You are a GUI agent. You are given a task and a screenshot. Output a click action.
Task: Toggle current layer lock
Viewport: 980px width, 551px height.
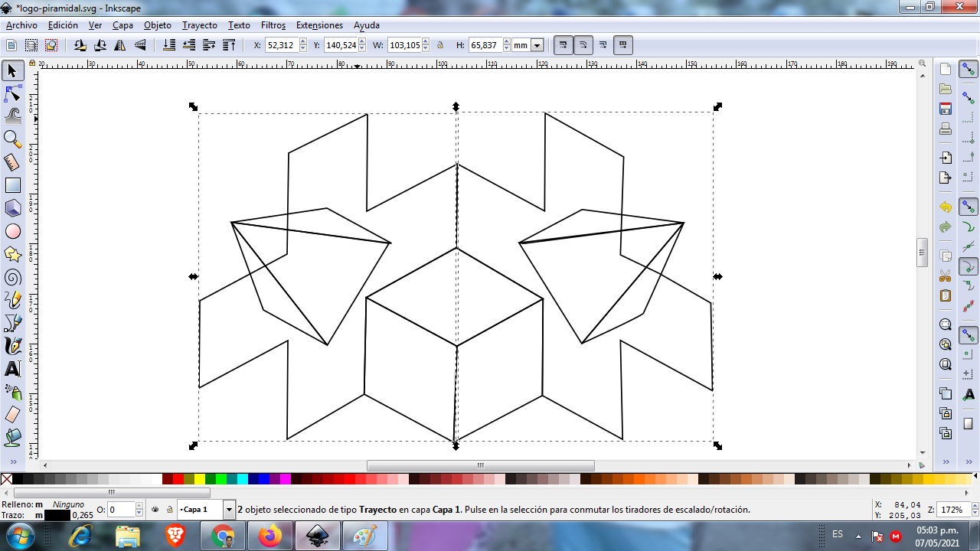[169, 509]
